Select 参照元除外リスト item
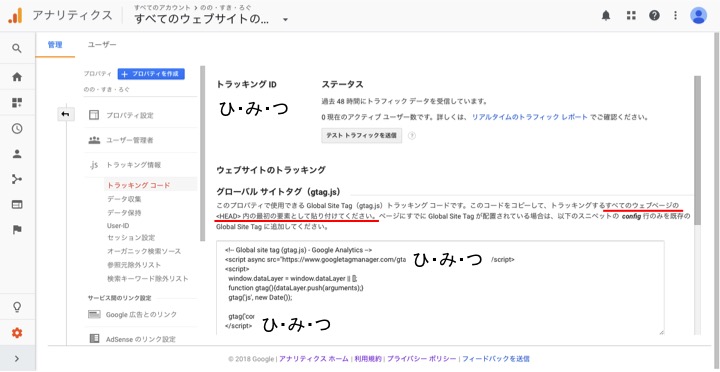The width and height of the screenshot is (720, 372). pos(134,265)
